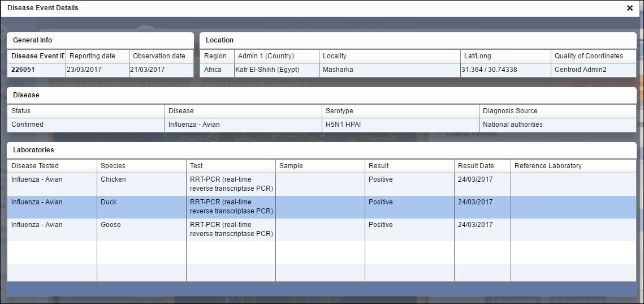Select Kafr El-Shikh (Egypt) cell
The height and width of the screenshot is (304, 644).
point(277,70)
